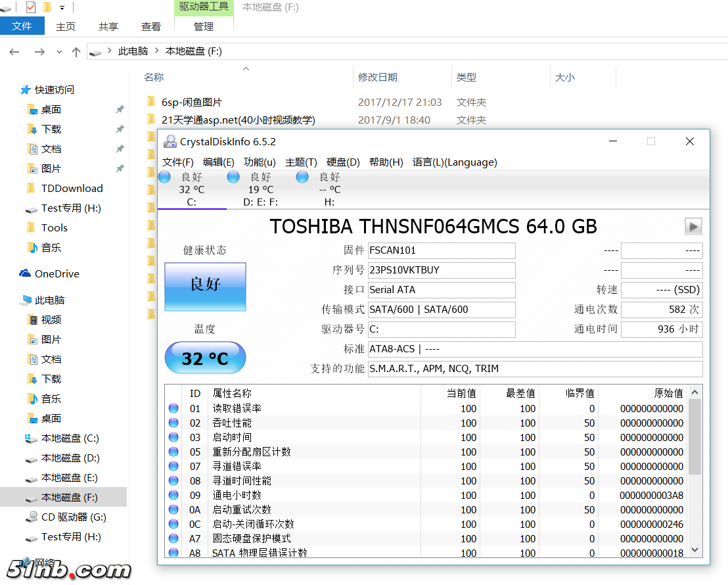The width and height of the screenshot is (728, 585).
Task: Click the blue status orb for drive C:
Action: click(x=165, y=177)
